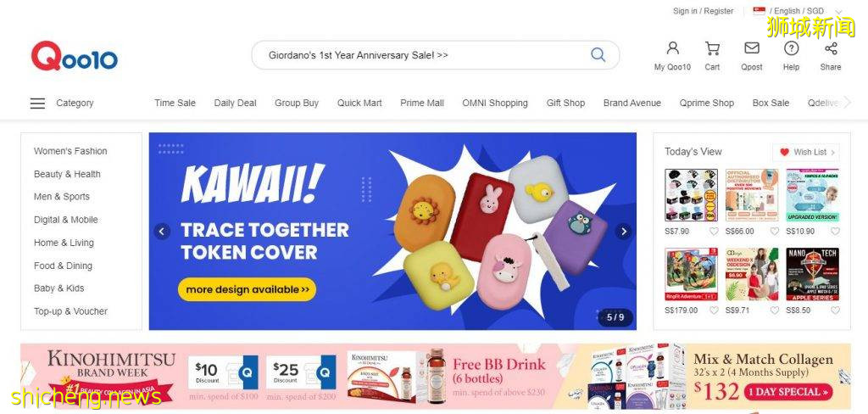Image resolution: width=868 pixels, height=414 pixels.
Task: Toggle wishlist heart for S$7.90 item
Action: pos(714,231)
